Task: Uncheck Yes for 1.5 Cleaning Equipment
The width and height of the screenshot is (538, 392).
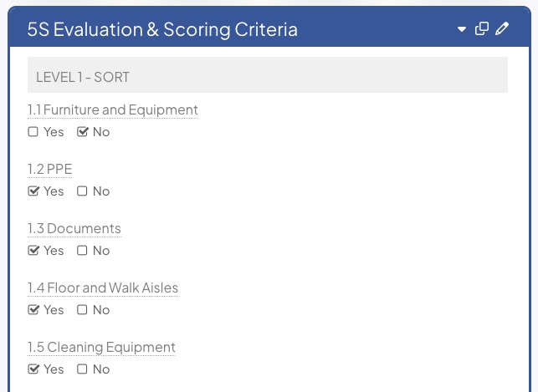Action: pos(33,369)
